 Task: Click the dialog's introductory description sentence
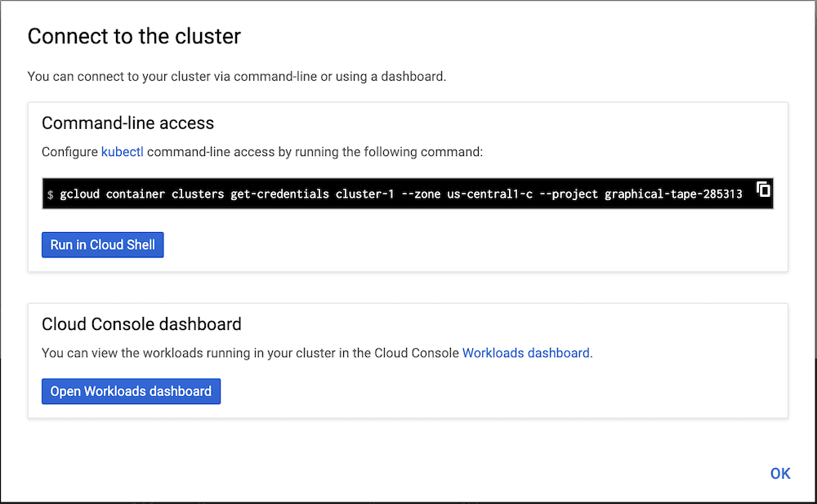[x=237, y=77]
